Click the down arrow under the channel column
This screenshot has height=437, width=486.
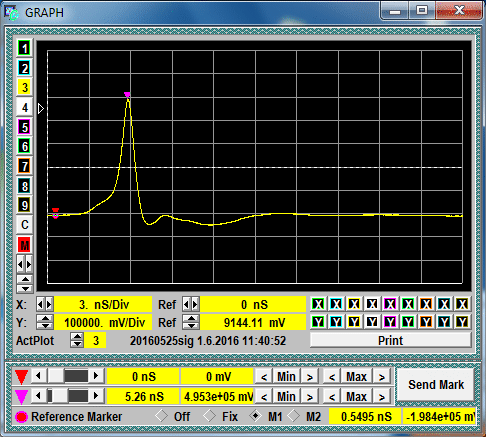tap(24, 288)
